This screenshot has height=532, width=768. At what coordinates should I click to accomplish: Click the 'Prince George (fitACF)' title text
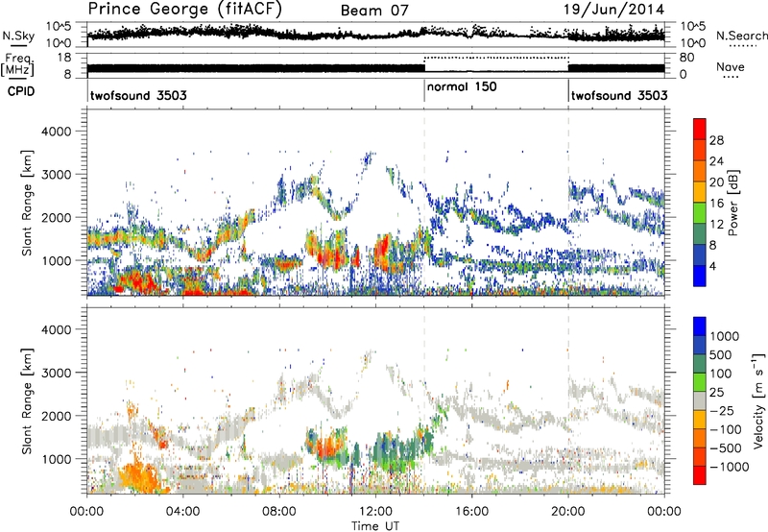tap(184, 9)
